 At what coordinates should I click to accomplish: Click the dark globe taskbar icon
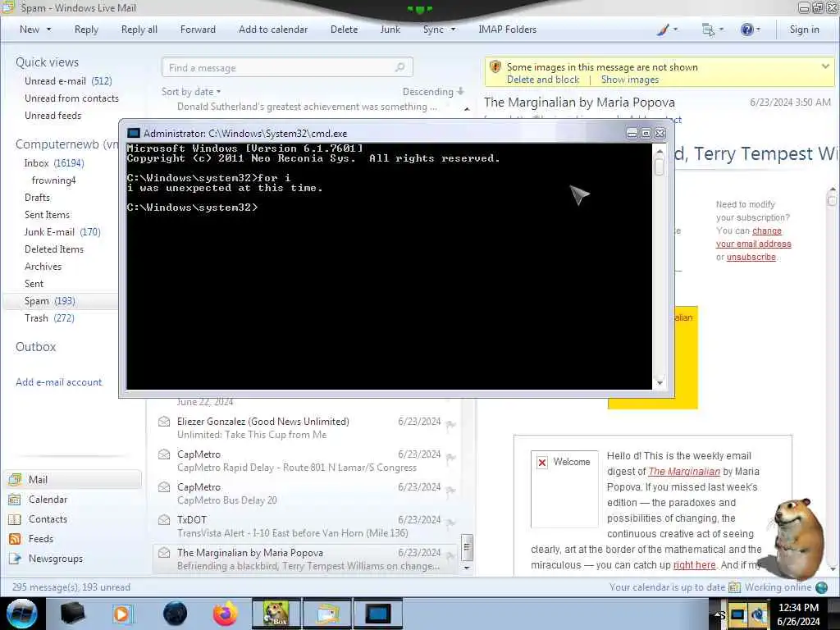pos(175,614)
